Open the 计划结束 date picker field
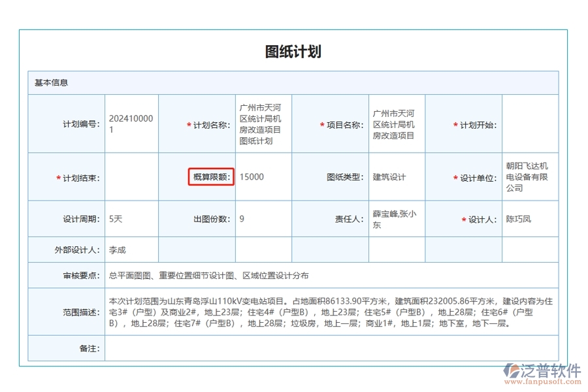This screenshot has width=588, height=392. [x=131, y=176]
